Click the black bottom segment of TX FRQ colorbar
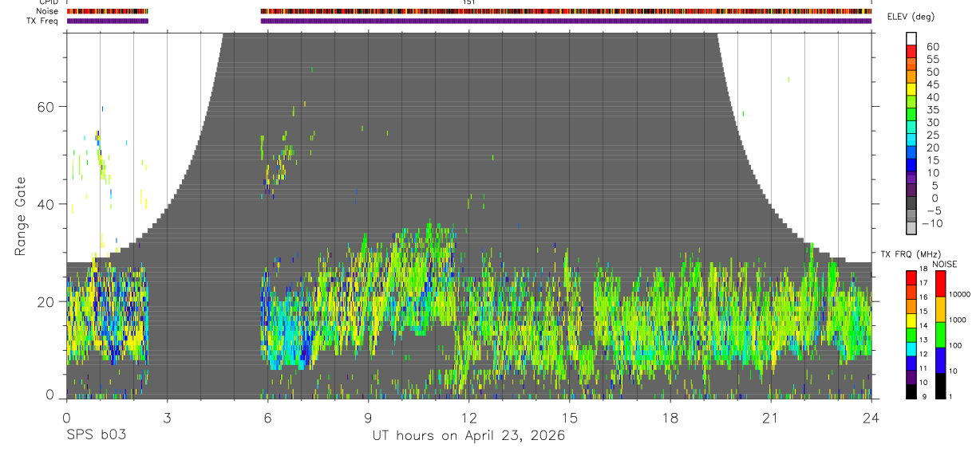The height and width of the screenshot is (452, 980). pyautogui.click(x=912, y=391)
